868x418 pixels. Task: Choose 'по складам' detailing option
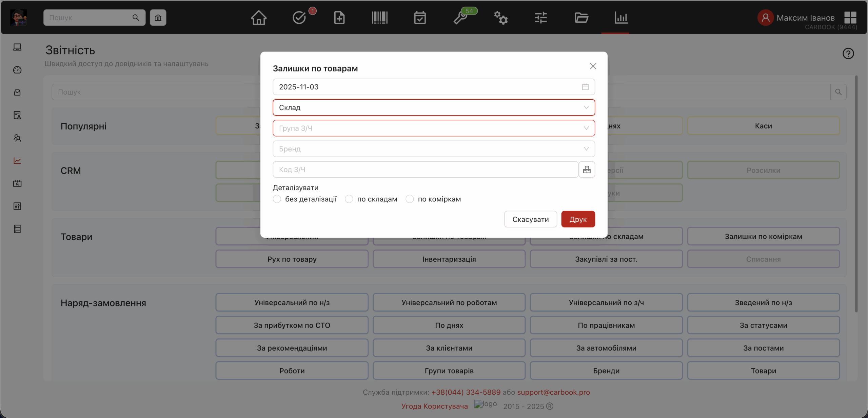click(x=349, y=199)
